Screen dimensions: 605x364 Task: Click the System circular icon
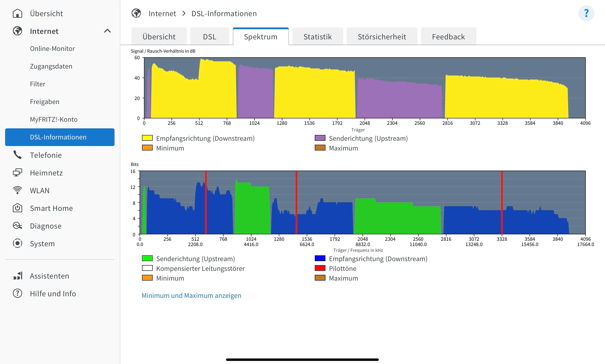coord(18,243)
